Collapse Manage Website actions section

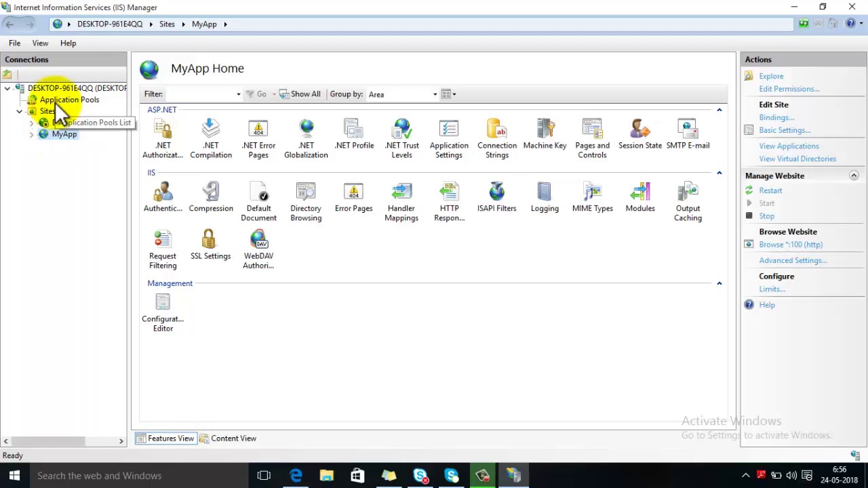click(x=854, y=176)
